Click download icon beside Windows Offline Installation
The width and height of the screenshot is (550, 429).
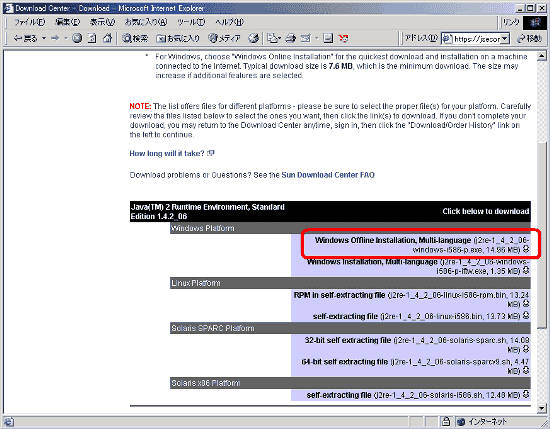click(525, 249)
